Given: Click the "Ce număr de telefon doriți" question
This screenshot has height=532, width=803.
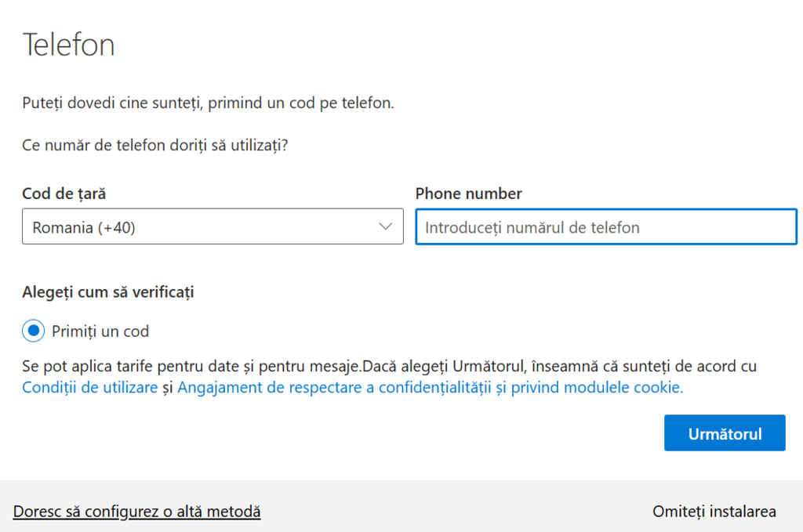Looking at the screenshot, I should (x=155, y=146).
